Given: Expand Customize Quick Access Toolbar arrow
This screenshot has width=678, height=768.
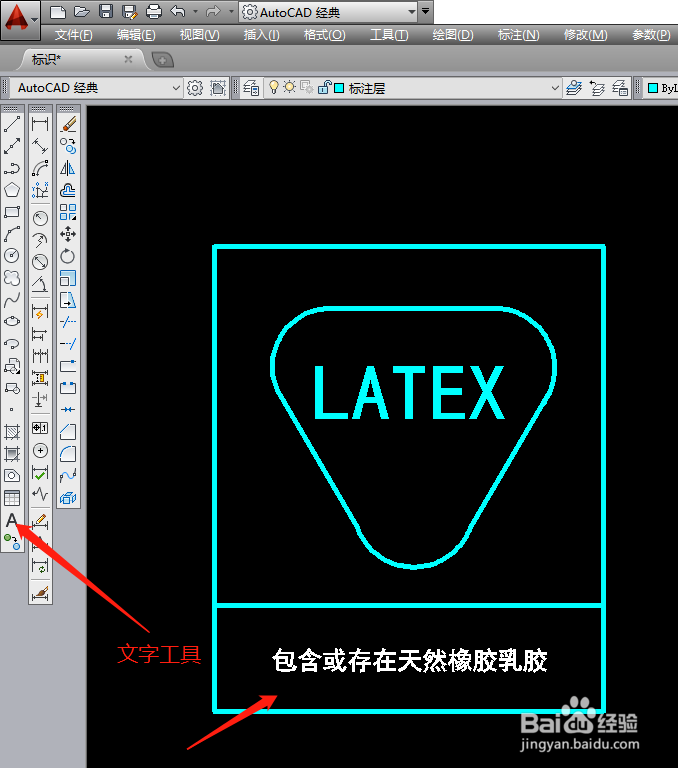Looking at the screenshot, I should [426, 11].
